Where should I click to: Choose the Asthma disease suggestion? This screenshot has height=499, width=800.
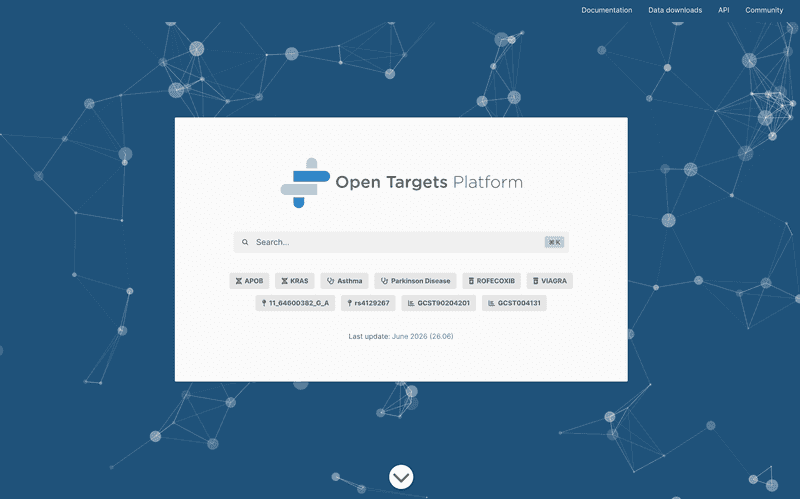[x=344, y=281]
